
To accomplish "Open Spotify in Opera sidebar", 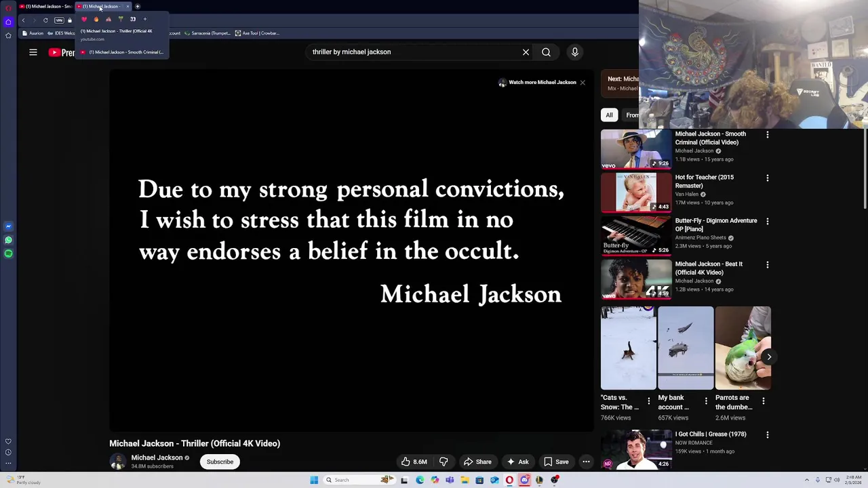I will pyautogui.click(x=8, y=253).
